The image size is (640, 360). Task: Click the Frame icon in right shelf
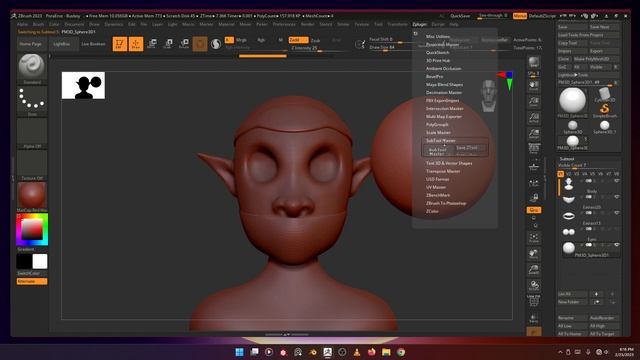coord(533,238)
